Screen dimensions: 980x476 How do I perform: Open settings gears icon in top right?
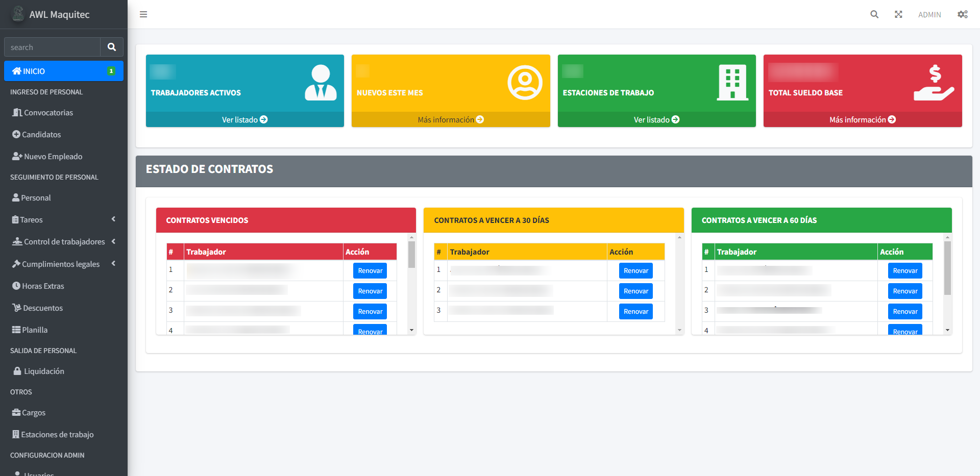coord(962,14)
